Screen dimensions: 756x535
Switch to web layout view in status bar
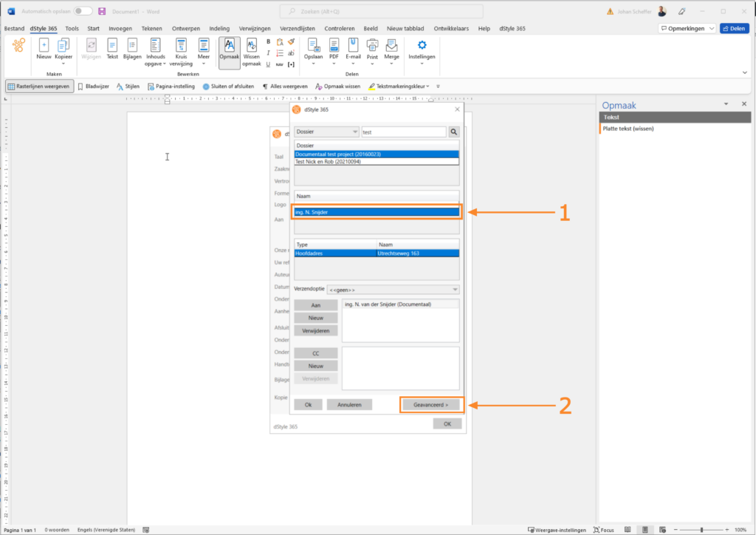[x=662, y=530]
